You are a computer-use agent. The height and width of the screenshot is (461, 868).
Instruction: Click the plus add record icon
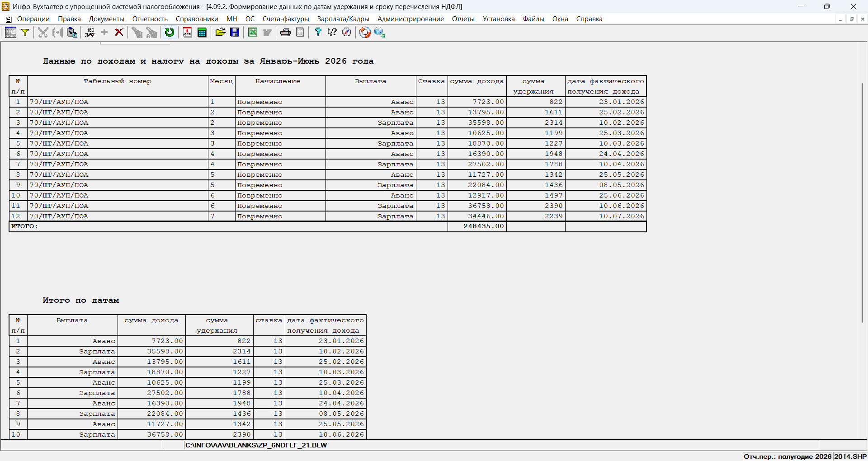[104, 33]
